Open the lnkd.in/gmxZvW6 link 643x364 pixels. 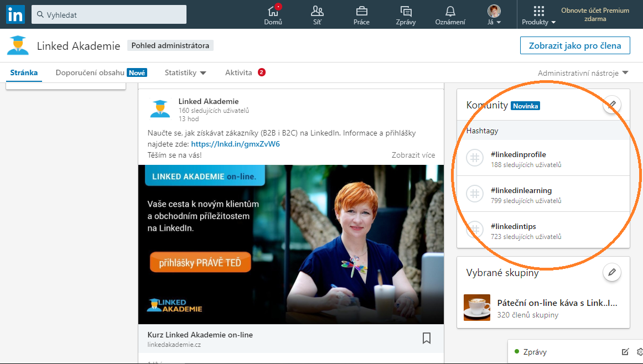[x=235, y=144]
